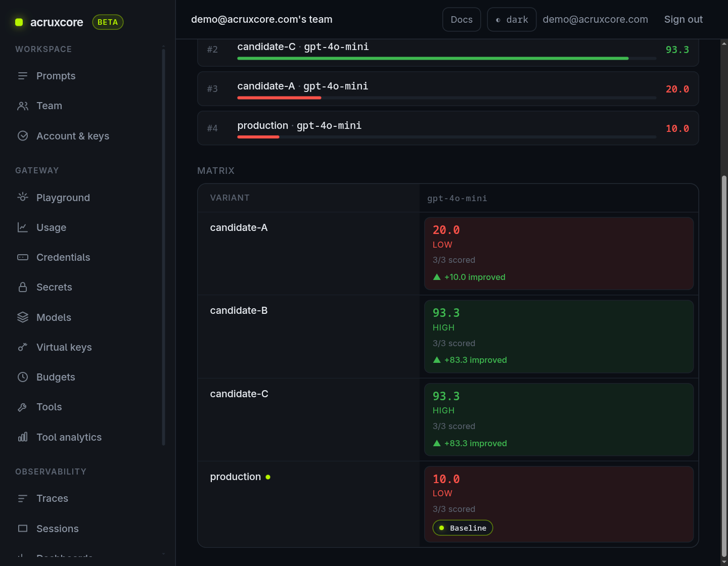The height and width of the screenshot is (566, 728).
Task: Click production variant name in matrix
Action: 236,477
